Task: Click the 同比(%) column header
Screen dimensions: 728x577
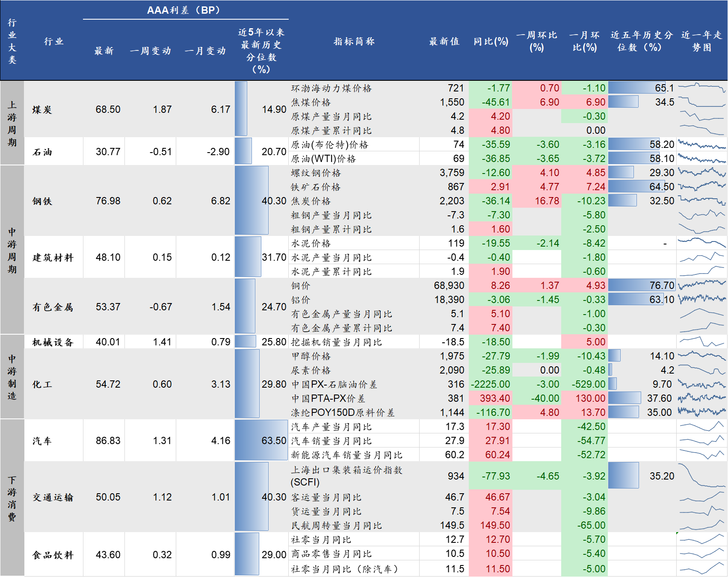Action: point(491,41)
